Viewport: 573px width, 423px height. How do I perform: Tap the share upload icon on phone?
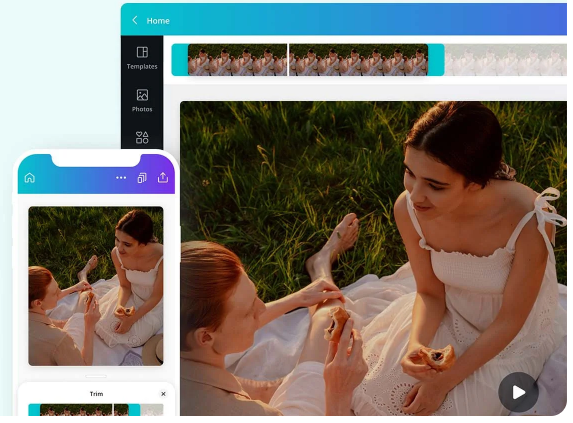[163, 178]
